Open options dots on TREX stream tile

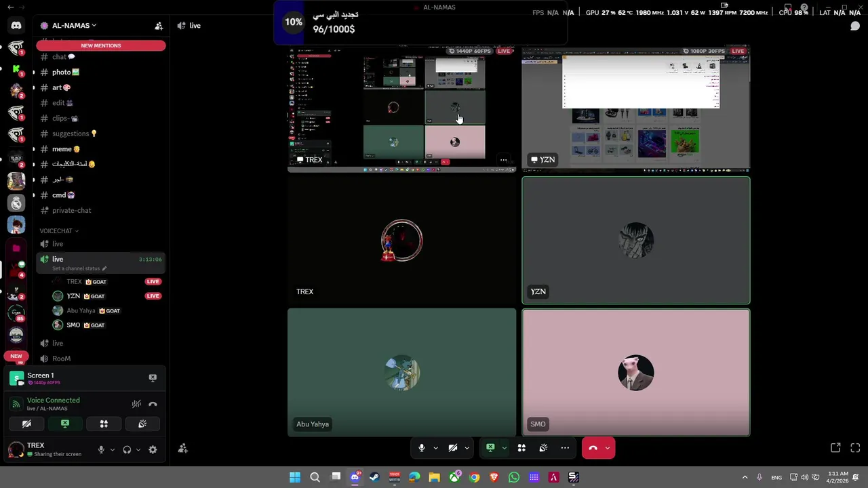(x=503, y=160)
